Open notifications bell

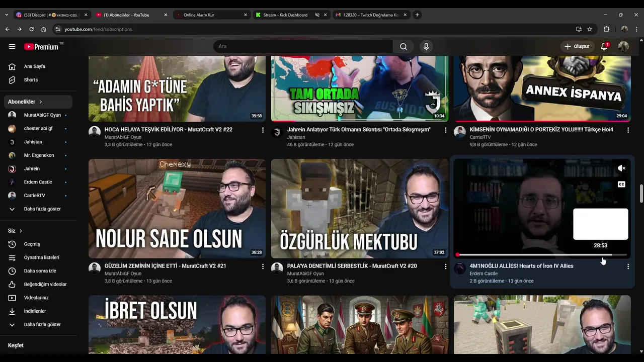[x=604, y=47]
